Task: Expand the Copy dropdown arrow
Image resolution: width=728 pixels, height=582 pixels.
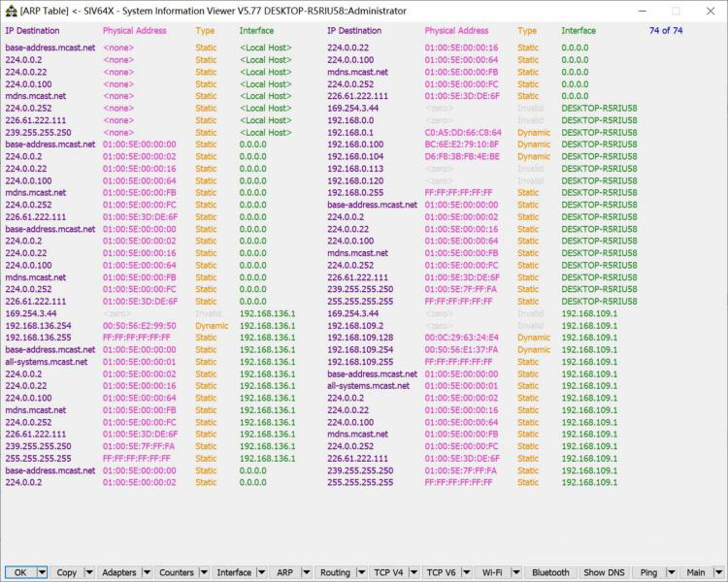Action: click(x=89, y=572)
